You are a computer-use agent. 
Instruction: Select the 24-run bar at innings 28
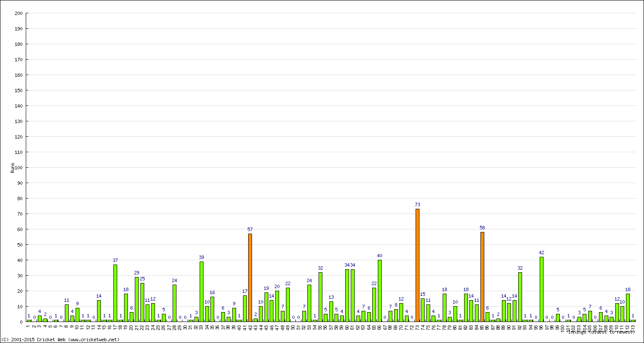(174, 303)
